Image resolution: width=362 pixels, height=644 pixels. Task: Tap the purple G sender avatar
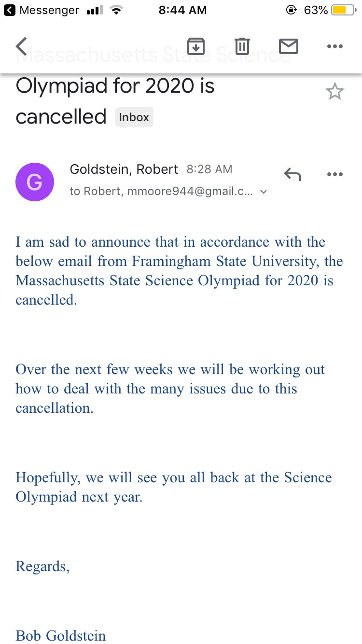34,182
